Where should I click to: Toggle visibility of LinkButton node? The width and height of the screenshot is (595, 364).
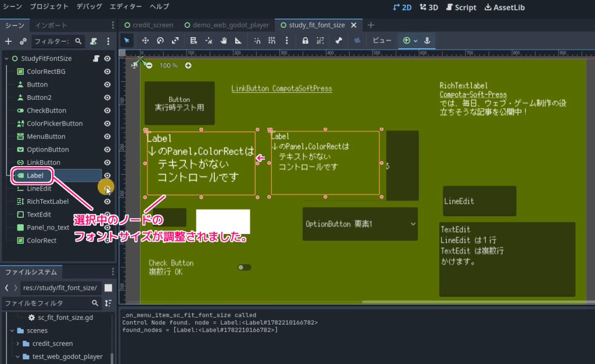click(107, 163)
